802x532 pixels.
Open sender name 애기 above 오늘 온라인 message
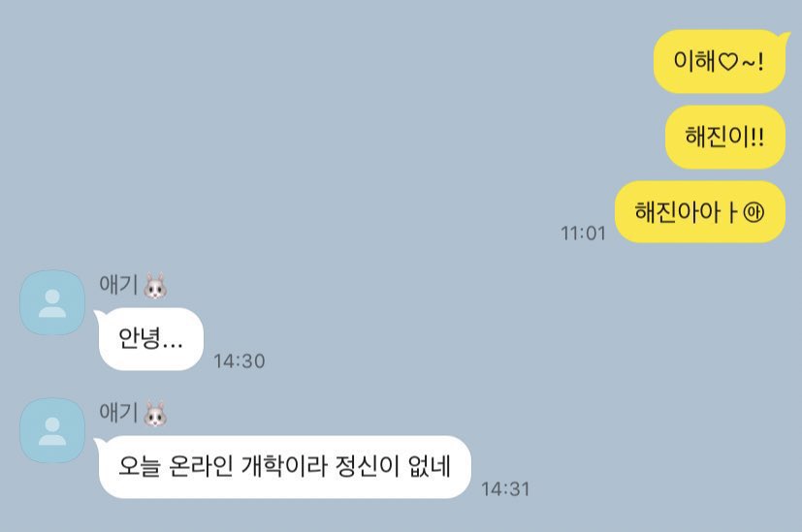click(x=118, y=412)
